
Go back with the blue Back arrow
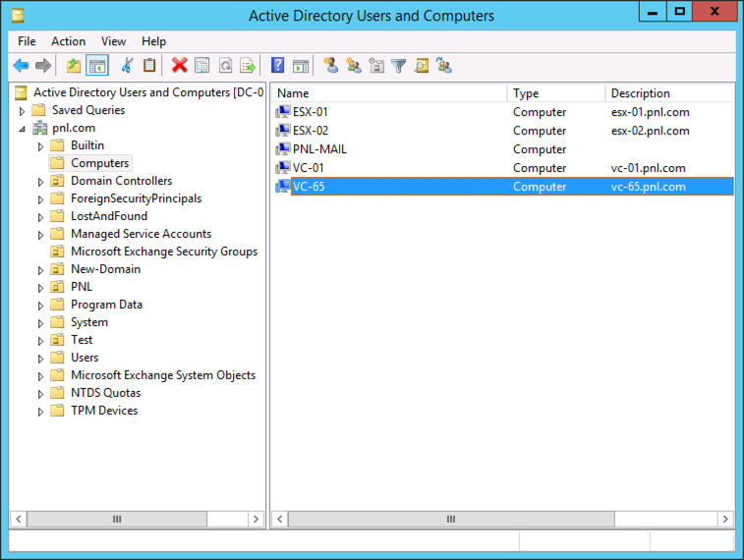point(21,66)
